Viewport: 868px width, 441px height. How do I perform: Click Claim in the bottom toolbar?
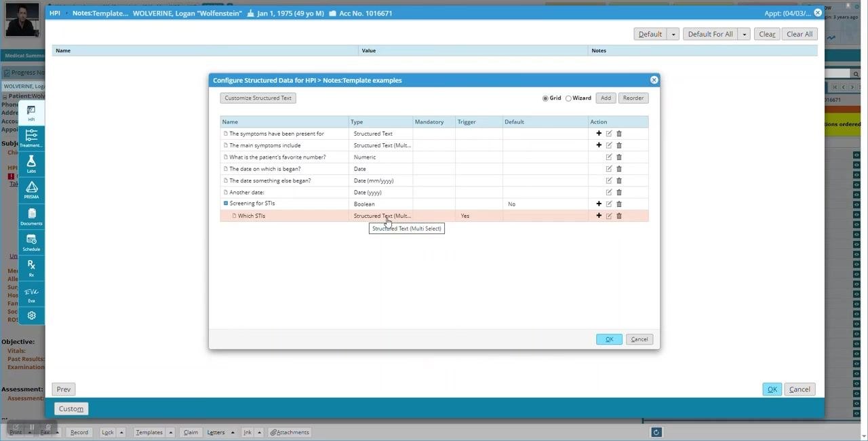tap(191, 432)
